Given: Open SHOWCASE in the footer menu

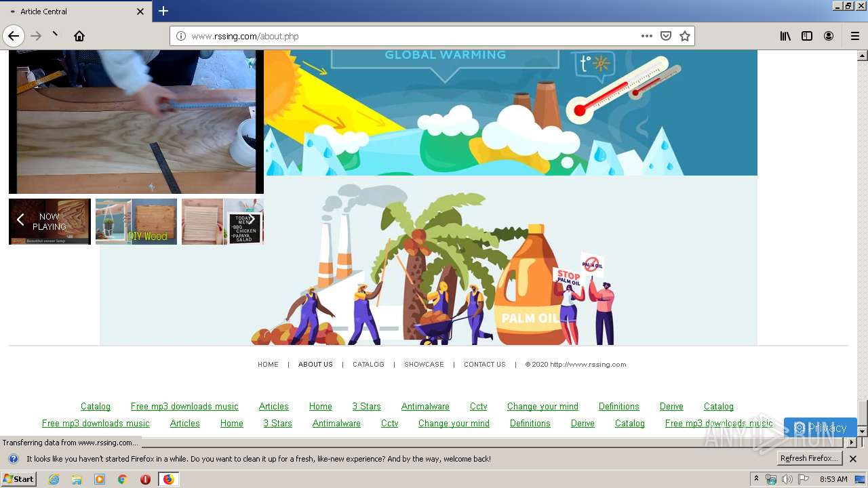Looking at the screenshot, I should click(x=424, y=365).
